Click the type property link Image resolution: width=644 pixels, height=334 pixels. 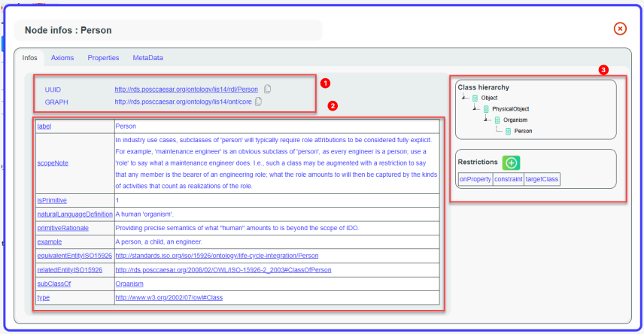(43, 297)
